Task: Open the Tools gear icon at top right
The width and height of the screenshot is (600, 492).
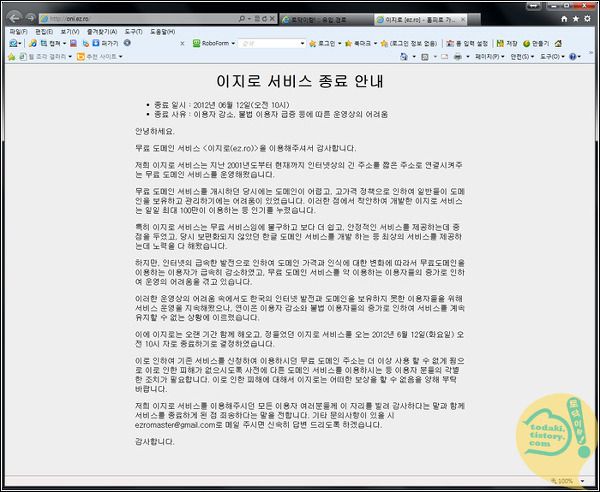Action: coord(587,19)
